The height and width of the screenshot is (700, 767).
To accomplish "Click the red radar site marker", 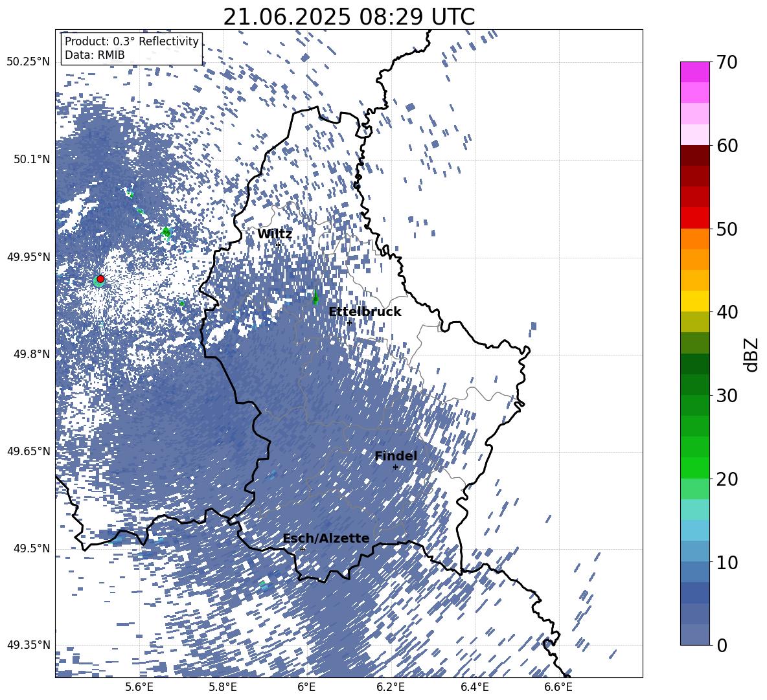I will click(x=100, y=278).
